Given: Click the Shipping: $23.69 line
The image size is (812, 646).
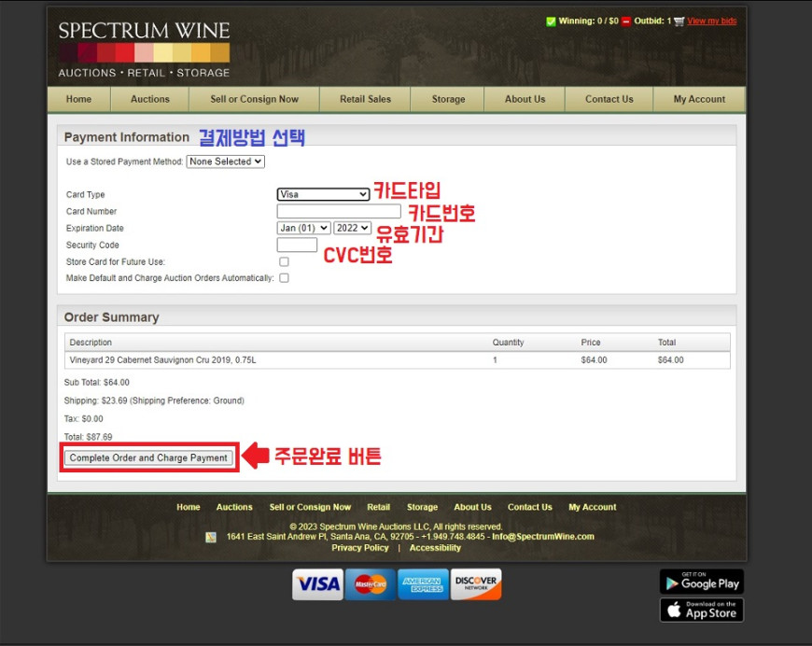Looking at the screenshot, I should pyautogui.click(x=154, y=400).
